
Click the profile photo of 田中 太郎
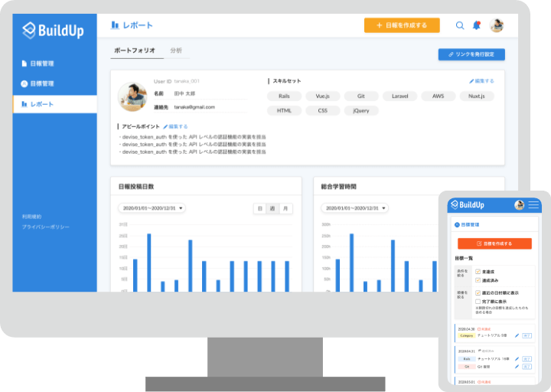pos(132,96)
